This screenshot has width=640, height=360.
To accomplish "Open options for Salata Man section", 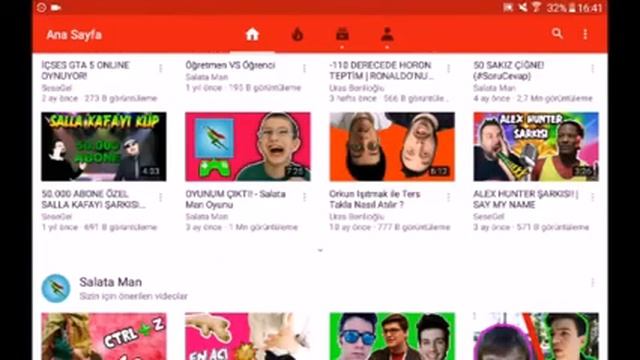I will 592,282.
